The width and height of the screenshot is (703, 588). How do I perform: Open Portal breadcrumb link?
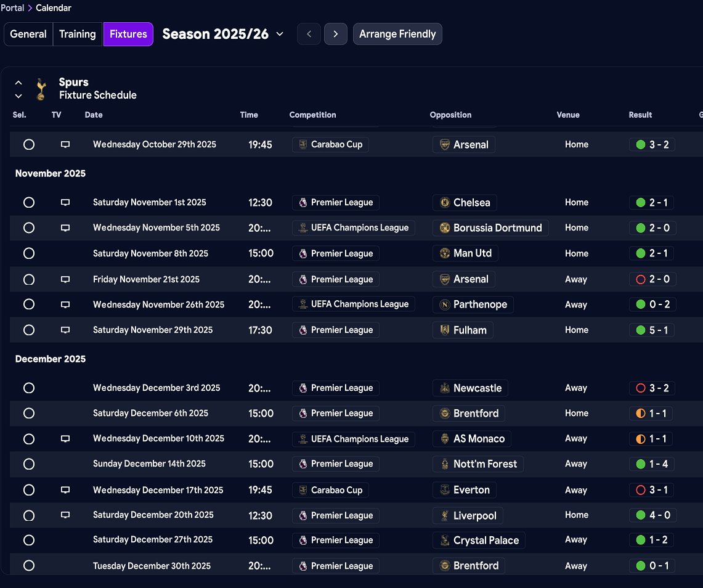pos(12,7)
